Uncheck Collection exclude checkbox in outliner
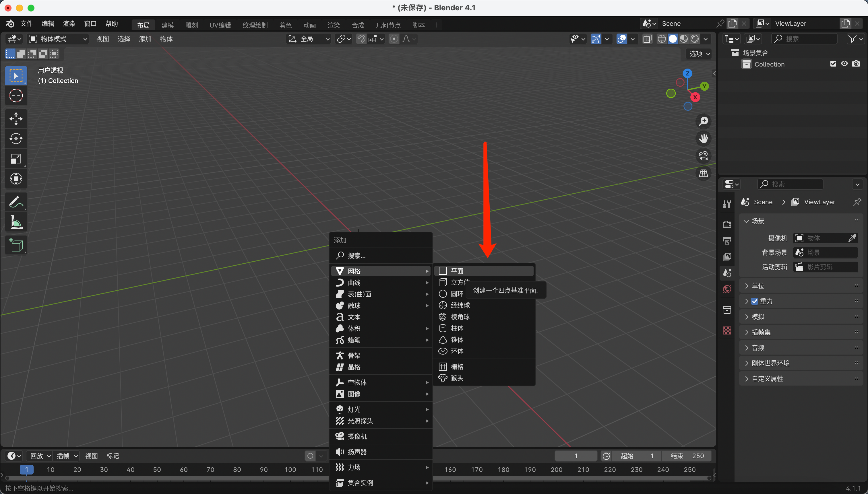The width and height of the screenshot is (868, 494). pyautogui.click(x=833, y=64)
